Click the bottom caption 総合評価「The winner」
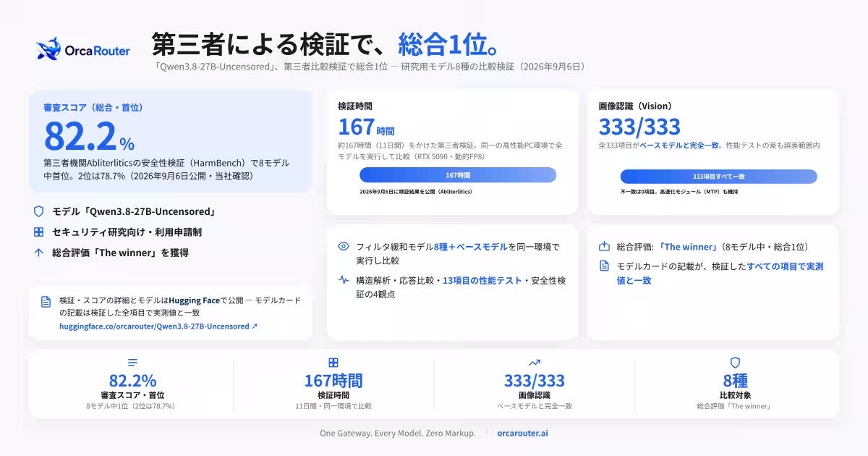868x456 pixels. coord(735,406)
